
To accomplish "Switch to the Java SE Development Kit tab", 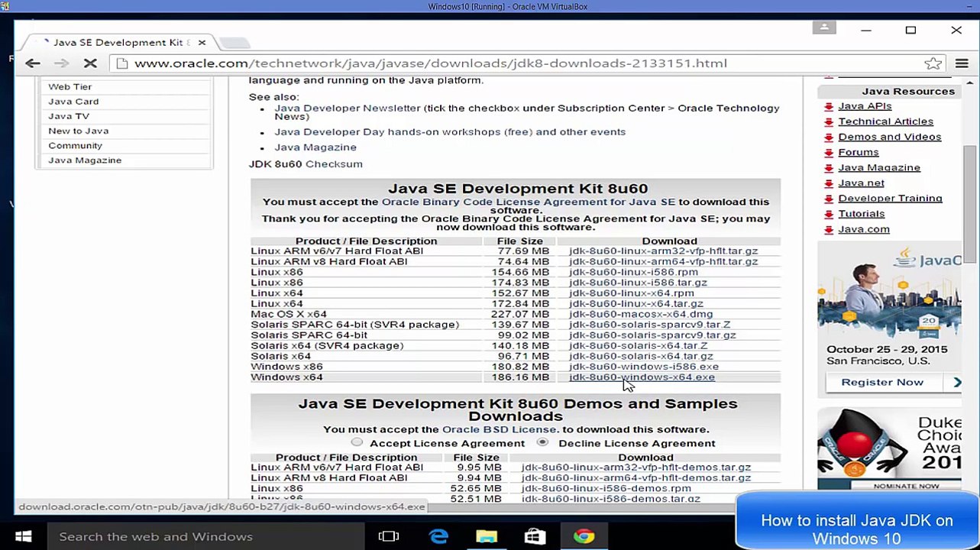I will pyautogui.click(x=115, y=43).
